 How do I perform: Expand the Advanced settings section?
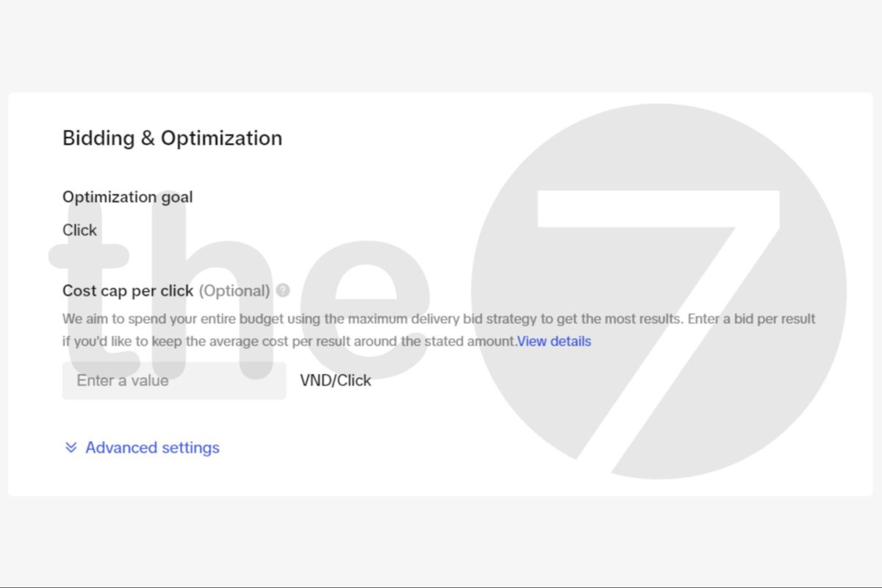[152, 448]
